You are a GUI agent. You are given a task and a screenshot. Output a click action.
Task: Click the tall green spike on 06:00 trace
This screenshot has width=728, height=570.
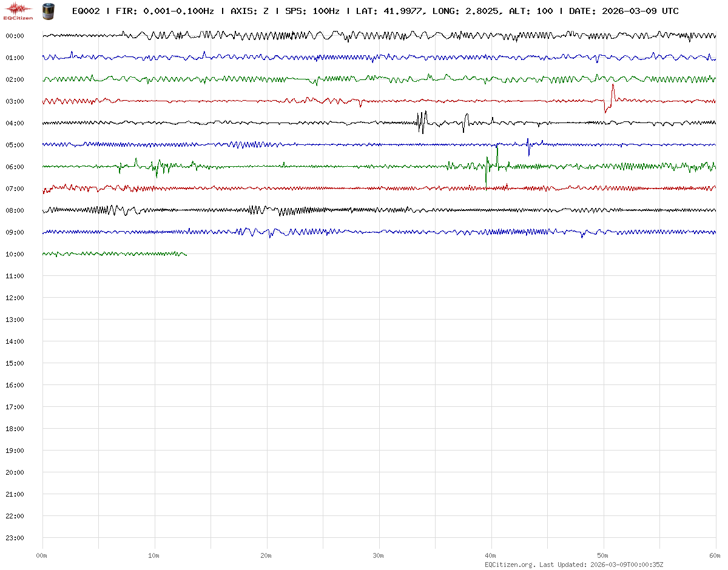point(497,156)
